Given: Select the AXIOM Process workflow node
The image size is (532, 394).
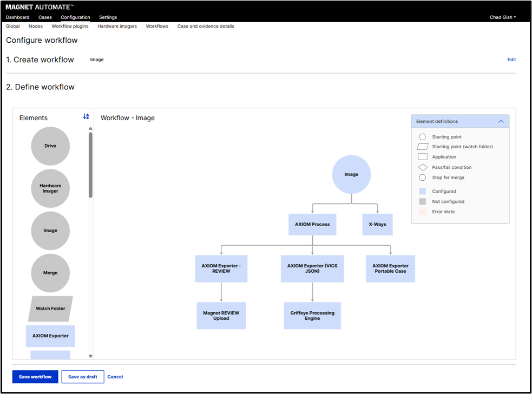Looking at the screenshot, I should pyautogui.click(x=312, y=224).
